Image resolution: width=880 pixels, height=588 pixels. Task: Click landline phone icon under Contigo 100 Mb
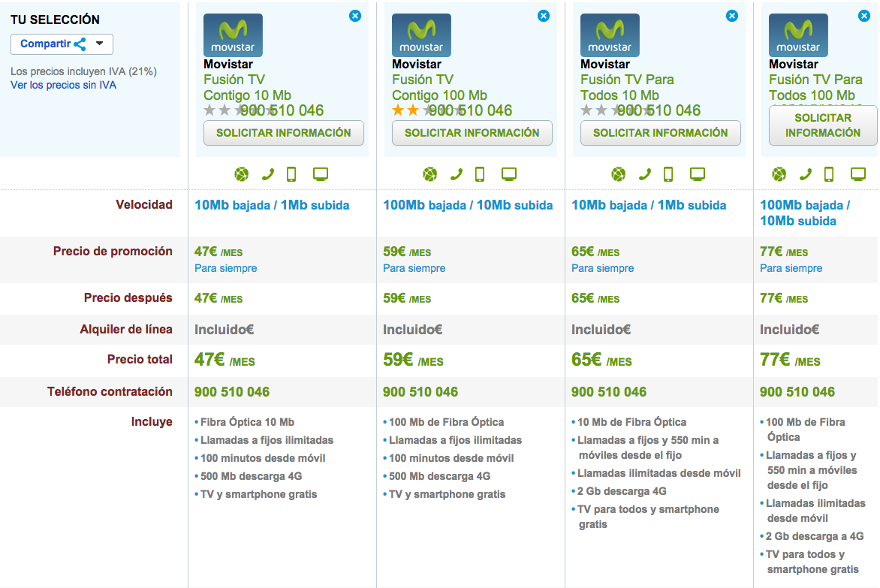click(457, 174)
